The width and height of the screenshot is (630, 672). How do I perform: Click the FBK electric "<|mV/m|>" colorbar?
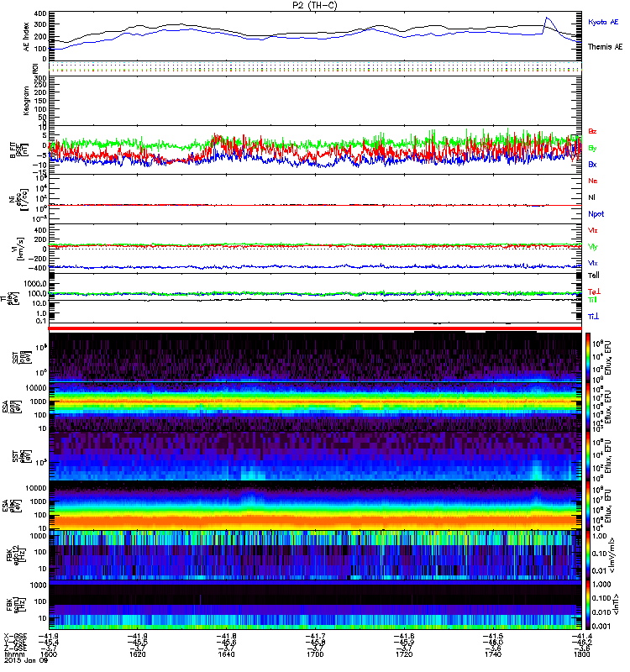(588, 555)
